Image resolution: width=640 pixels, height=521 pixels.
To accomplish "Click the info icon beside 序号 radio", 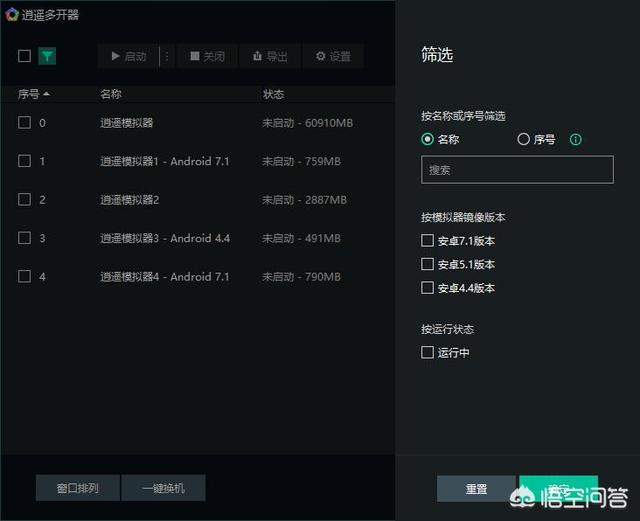I will coord(576,140).
